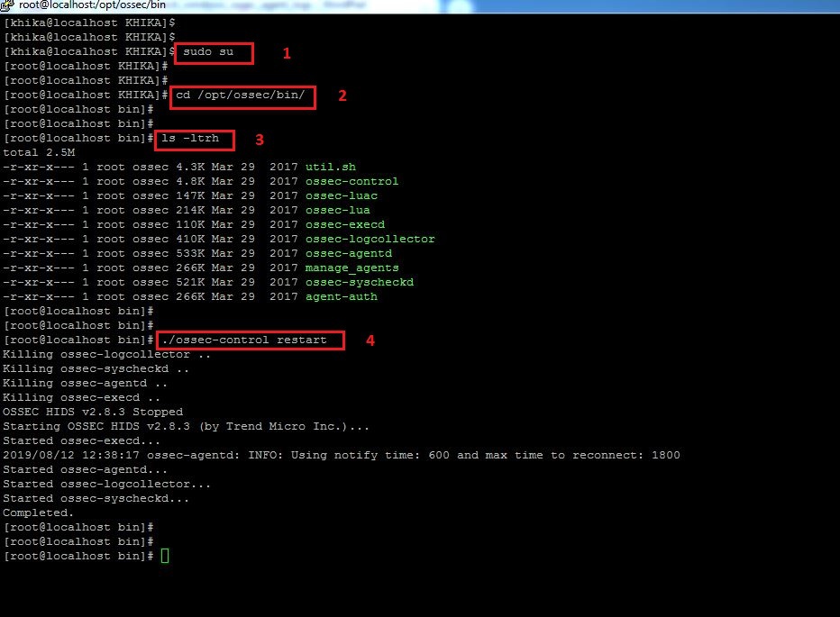The width and height of the screenshot is (840, 617).
Task: Click 'OSSEC HIDS v2.8.3 Stopped' line
Action: [93, 412]
